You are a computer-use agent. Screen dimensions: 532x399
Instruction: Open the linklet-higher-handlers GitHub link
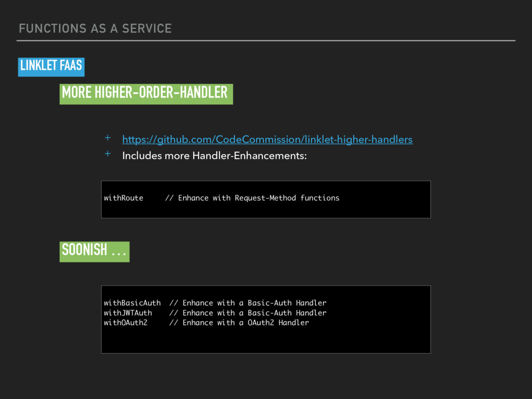[268, 139]
